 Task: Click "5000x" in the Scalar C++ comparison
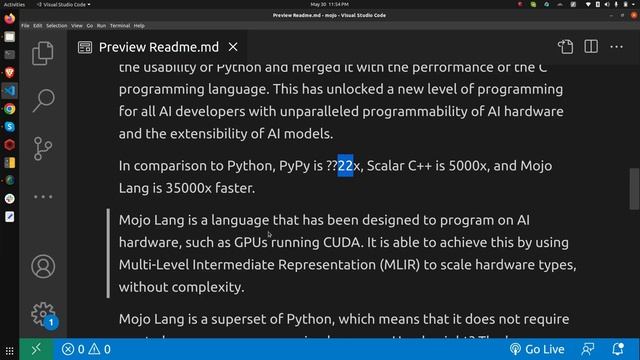(468, 166)
